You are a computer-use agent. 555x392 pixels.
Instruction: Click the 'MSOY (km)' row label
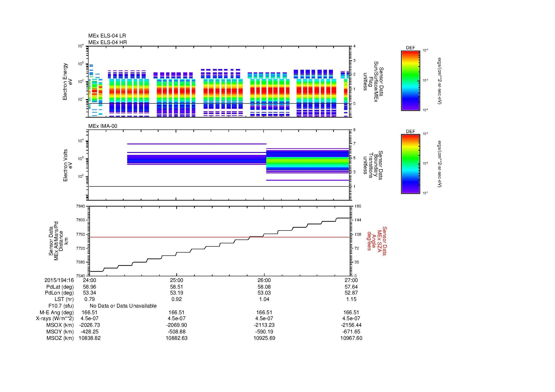click(x=60, y=332)
